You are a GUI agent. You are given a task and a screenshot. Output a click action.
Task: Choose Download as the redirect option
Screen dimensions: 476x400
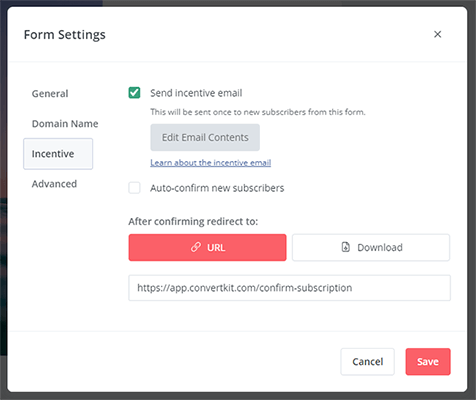pyautogui.click(x=371, y=247)
